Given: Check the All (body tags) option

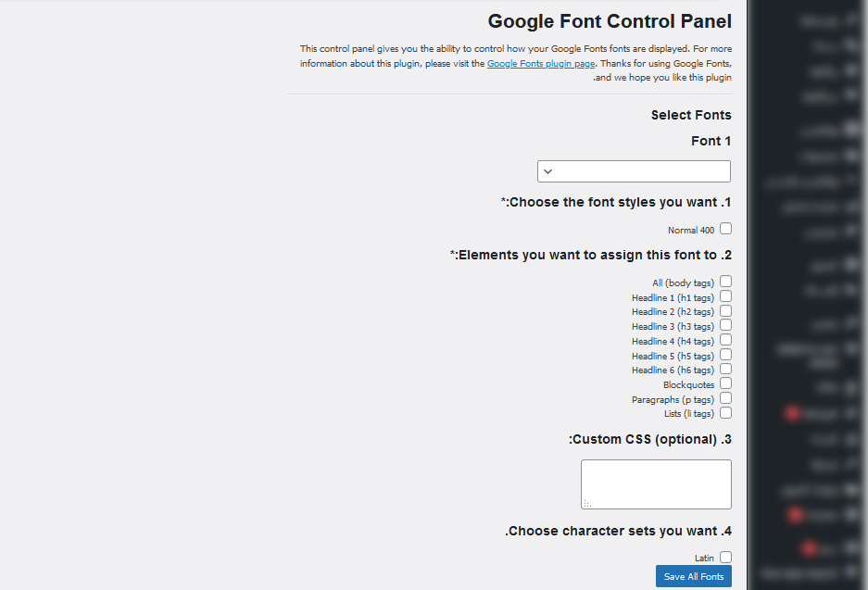Looking at the screenshot, I should click(725, 282).
